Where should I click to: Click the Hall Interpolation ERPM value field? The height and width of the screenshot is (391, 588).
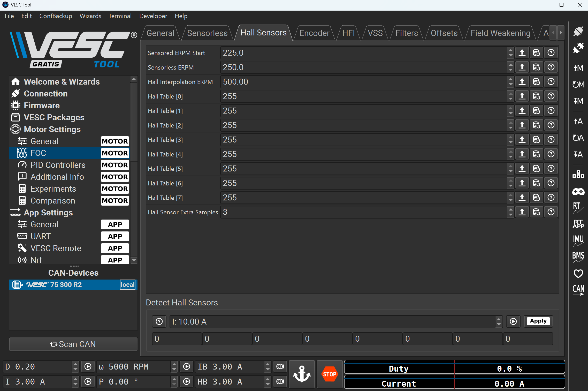click(362, 82)
